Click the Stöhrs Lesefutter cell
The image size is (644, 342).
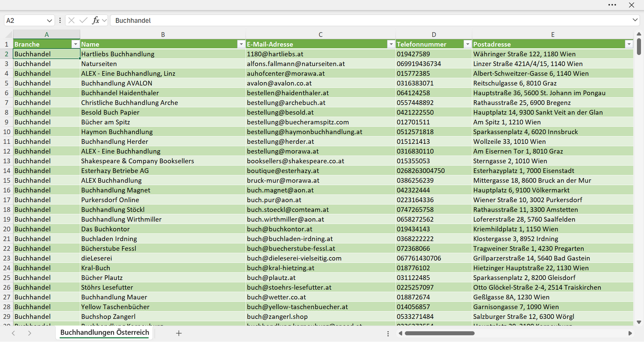coord(163,288)
